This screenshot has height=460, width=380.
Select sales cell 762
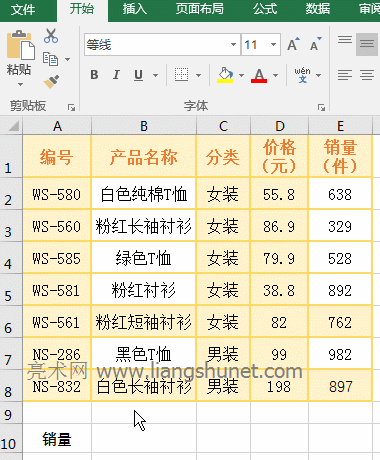pyautogui.click(x=340, y=322)
